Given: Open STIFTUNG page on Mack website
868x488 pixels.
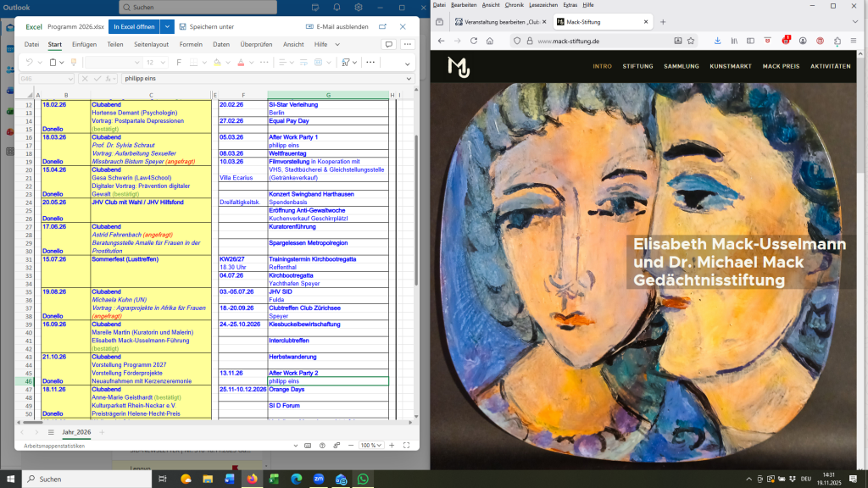Looking at the screenshot, I should pyautogui.click(x=637, y=66).
